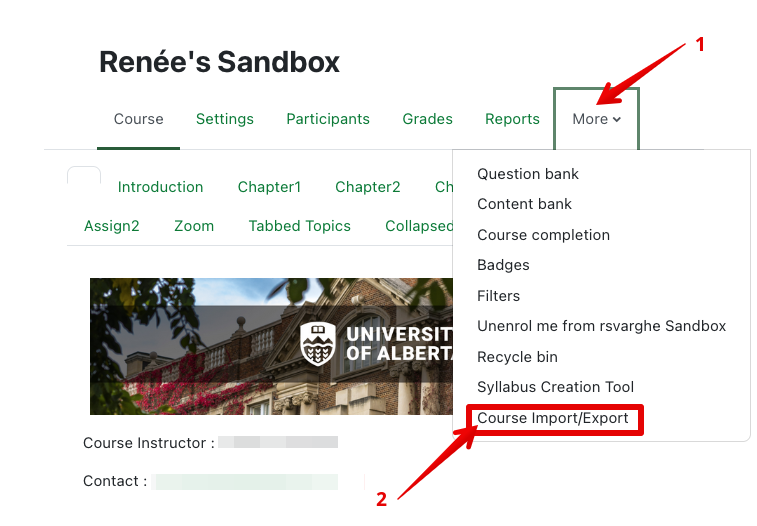Open the Course tab

[138, 119]
